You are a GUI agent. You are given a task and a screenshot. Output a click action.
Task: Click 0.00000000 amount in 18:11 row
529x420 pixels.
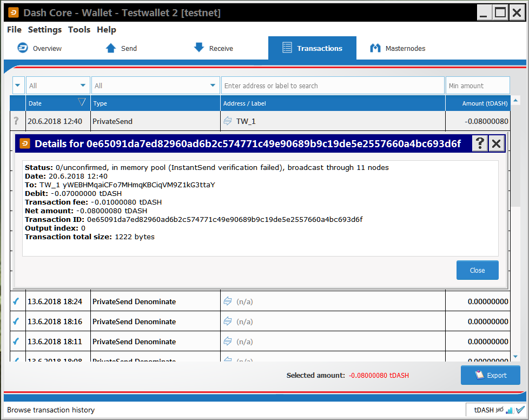pos(488,342)
